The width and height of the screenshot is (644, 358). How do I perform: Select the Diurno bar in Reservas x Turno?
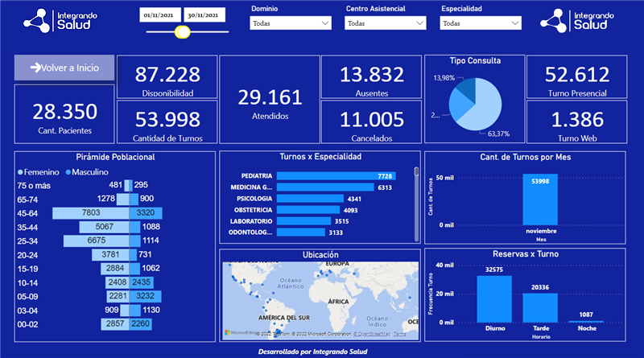(x=494, y=298)
